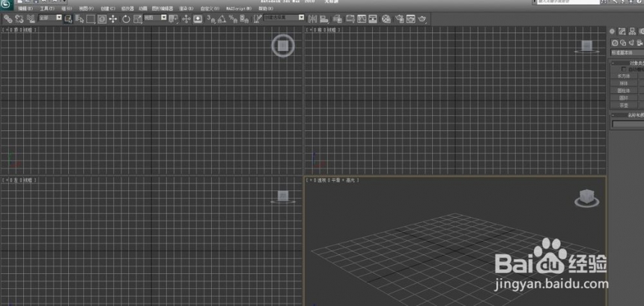Open the 视图(V) menu
The width and height of the screenshot is (644, 306).
(86, 8)
